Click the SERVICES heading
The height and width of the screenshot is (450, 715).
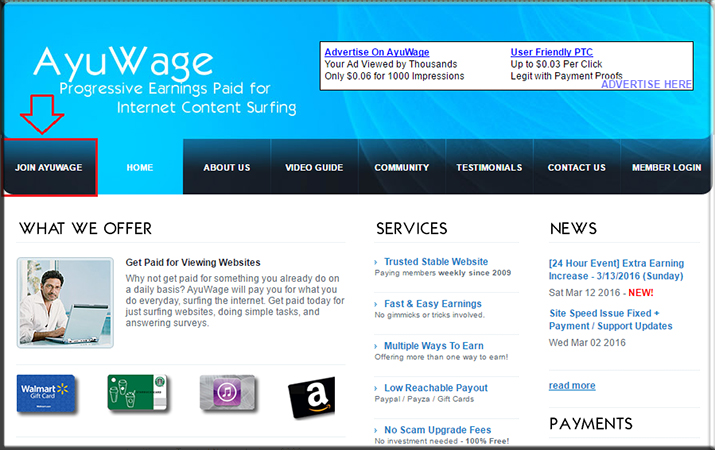pos(411,228)
